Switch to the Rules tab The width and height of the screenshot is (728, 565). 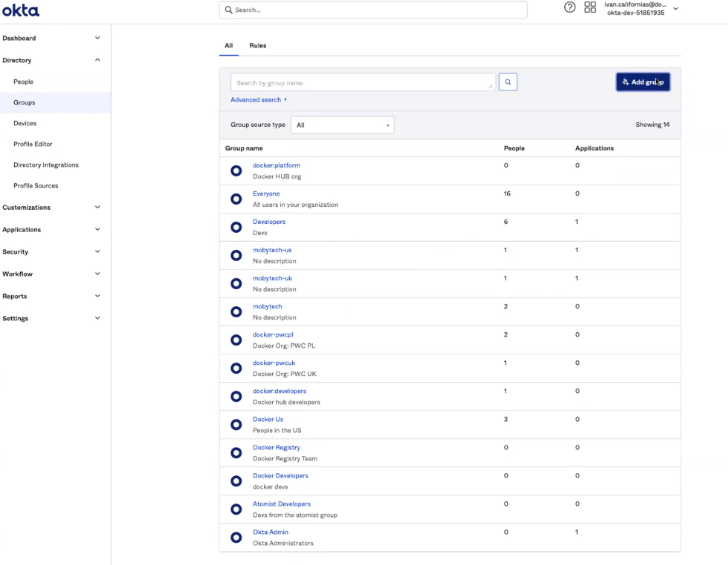[258, 45]
